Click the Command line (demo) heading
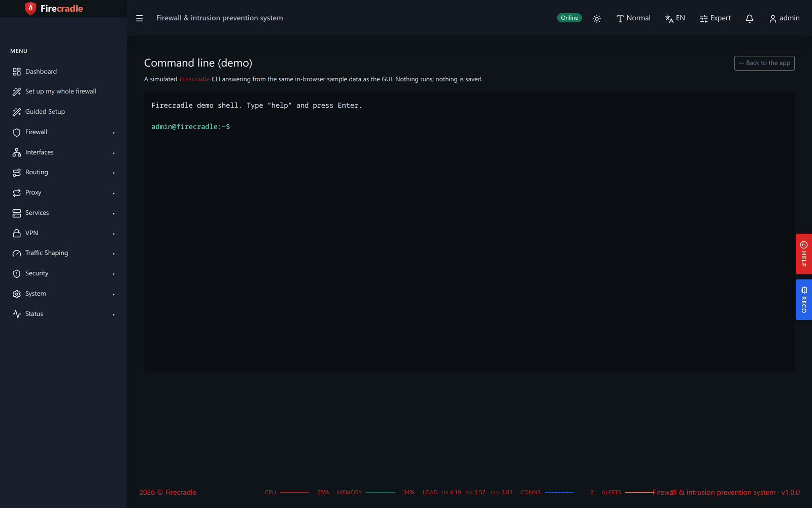The height and width of the screenshot is (508, 812). point(198,63)
